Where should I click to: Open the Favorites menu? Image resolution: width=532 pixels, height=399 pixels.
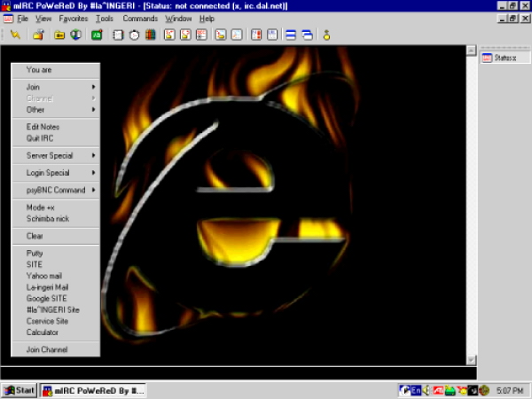click(x=74, y=19)
